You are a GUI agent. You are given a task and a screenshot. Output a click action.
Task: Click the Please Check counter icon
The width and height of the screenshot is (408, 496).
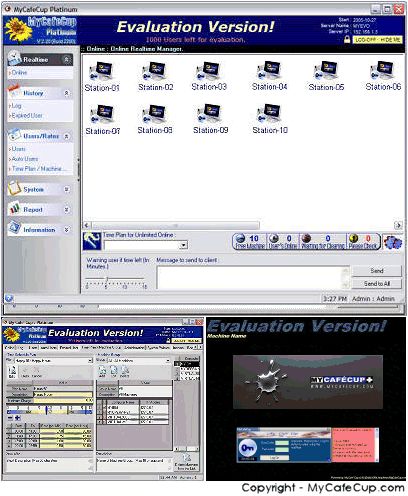click(354, 238)
